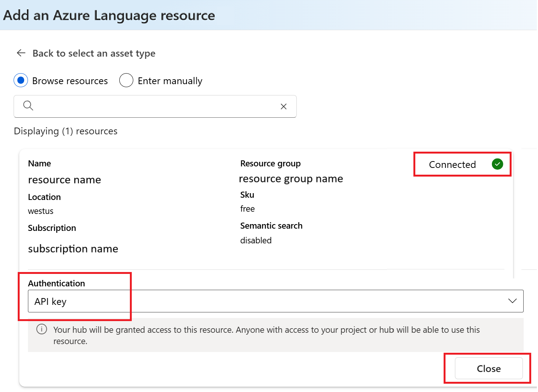Click the 'Add an Azure Language resource' title
Image resolution: width=538 pixels, height=392 pixels.
(x=109, y=15)
